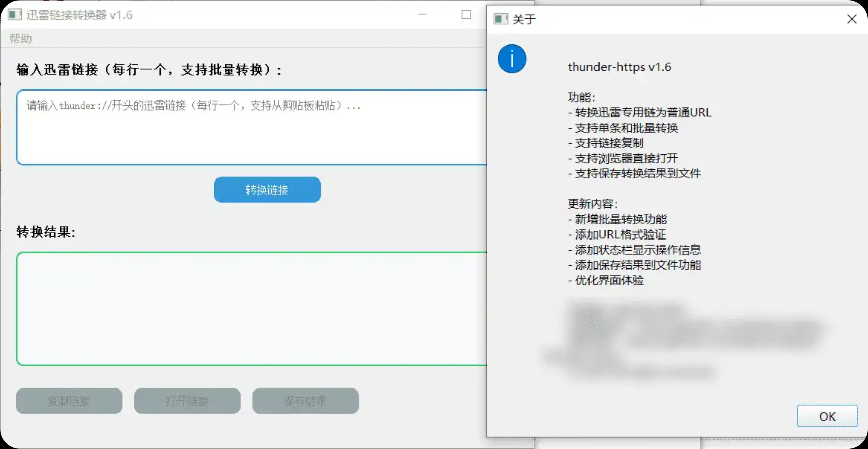This screenshot has height=449, width=868.
Task: Click the 迅雷链接转换器 window title icon
Action: coord(15,14)
